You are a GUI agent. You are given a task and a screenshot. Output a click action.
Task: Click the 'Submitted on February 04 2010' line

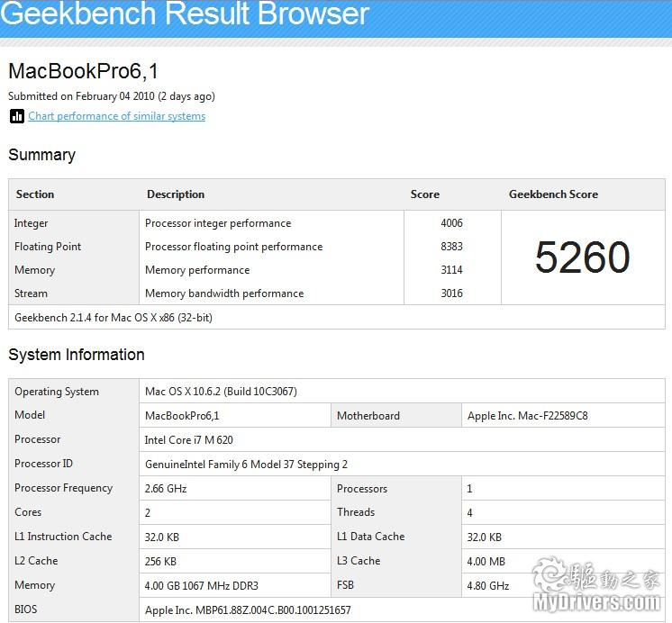tap(112, 96)
